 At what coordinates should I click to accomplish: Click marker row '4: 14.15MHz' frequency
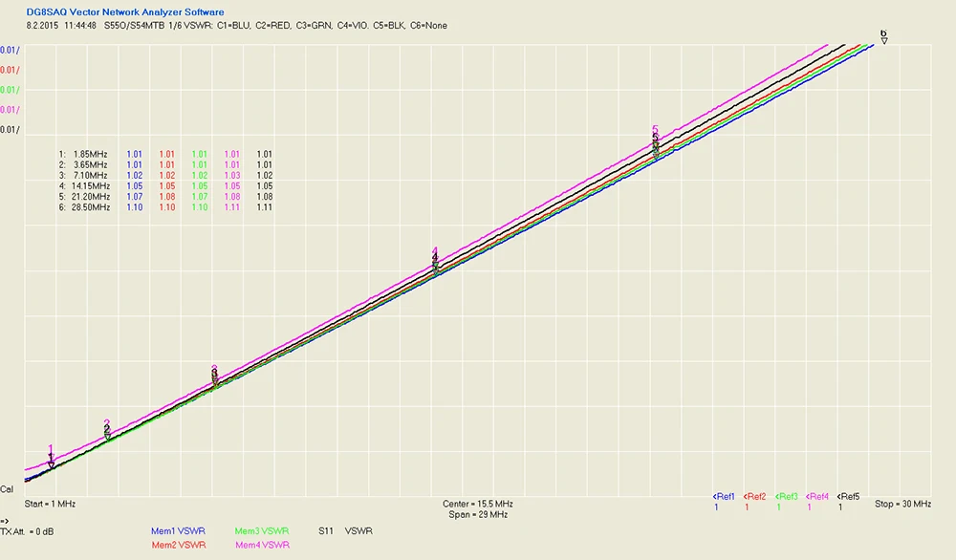click(x=92, y=185)
